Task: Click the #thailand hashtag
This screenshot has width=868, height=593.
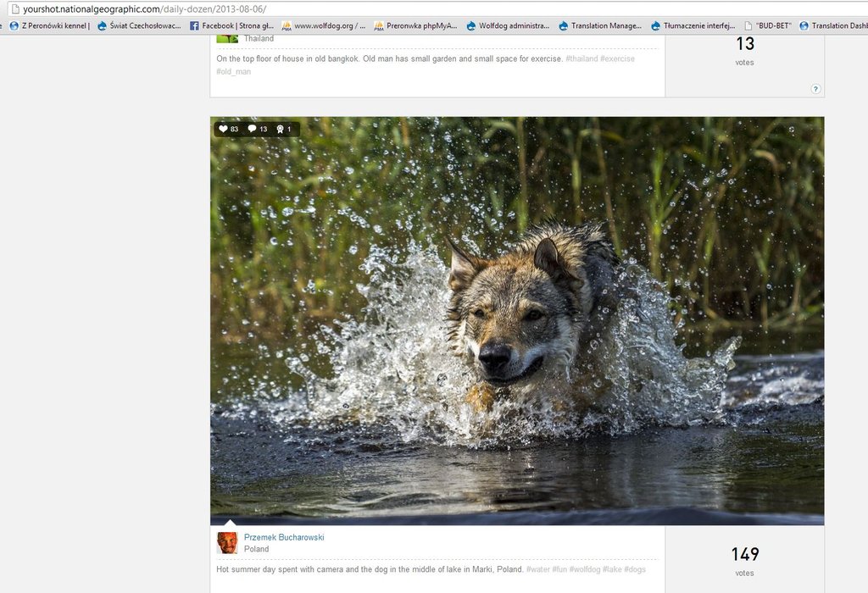Action: pos(581,59)
